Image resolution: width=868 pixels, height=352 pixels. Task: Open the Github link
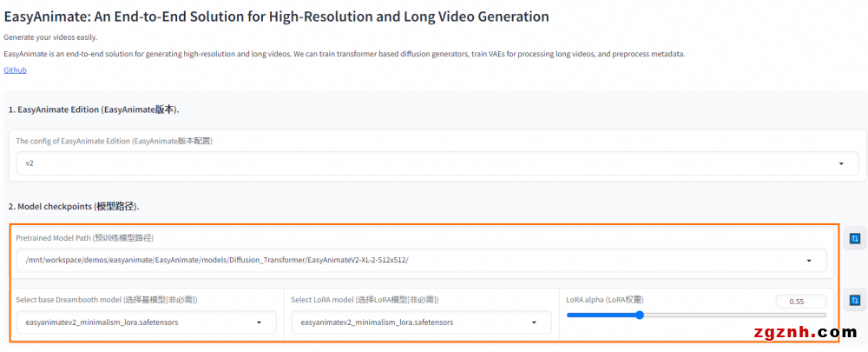tap(15, 70)
